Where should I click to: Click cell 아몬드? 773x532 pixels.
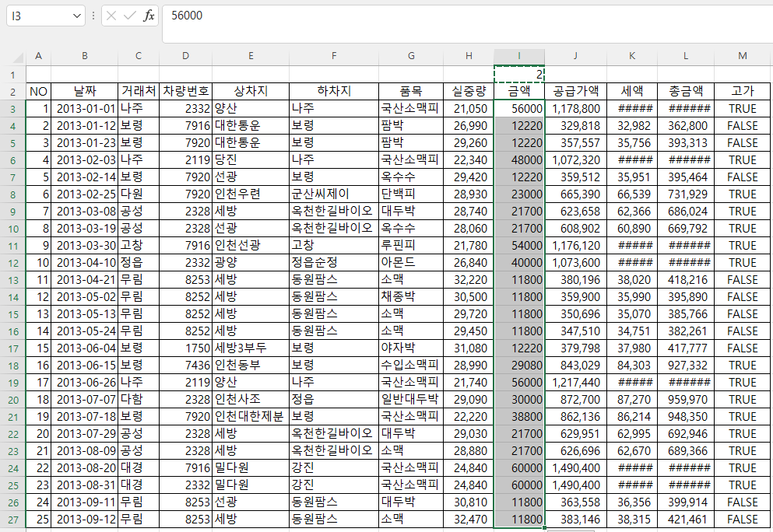click(x=411, y=263)
